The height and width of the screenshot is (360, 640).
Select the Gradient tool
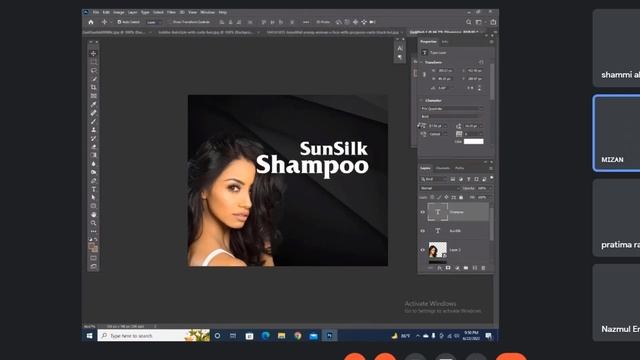click(93, 155)
